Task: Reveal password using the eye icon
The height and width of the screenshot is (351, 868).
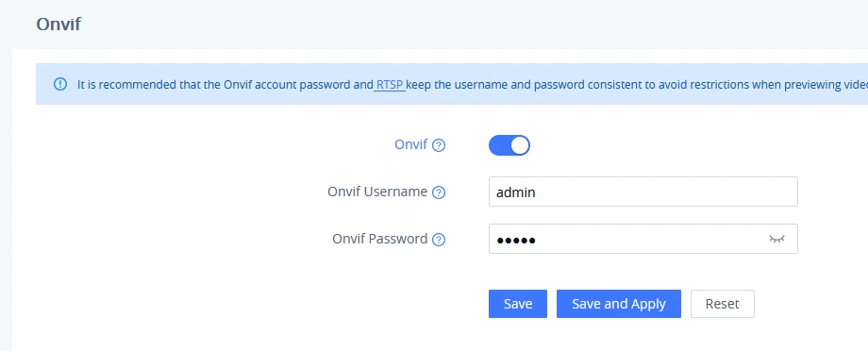Action: [x=776, y=239]
